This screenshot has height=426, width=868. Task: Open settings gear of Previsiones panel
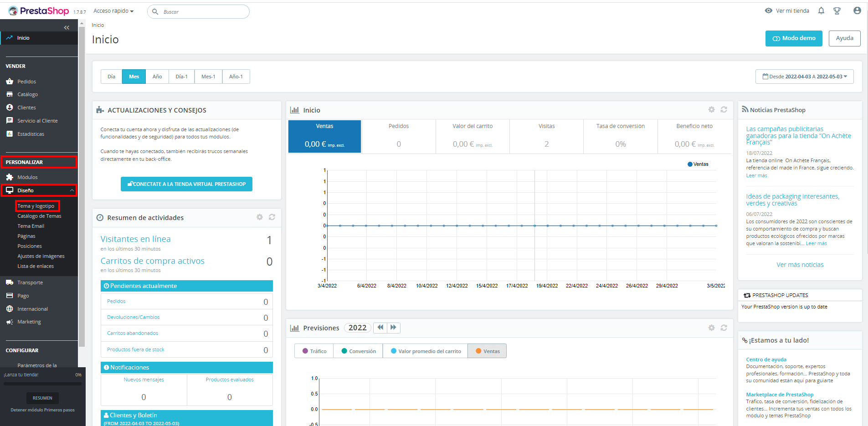pos(711,328)
